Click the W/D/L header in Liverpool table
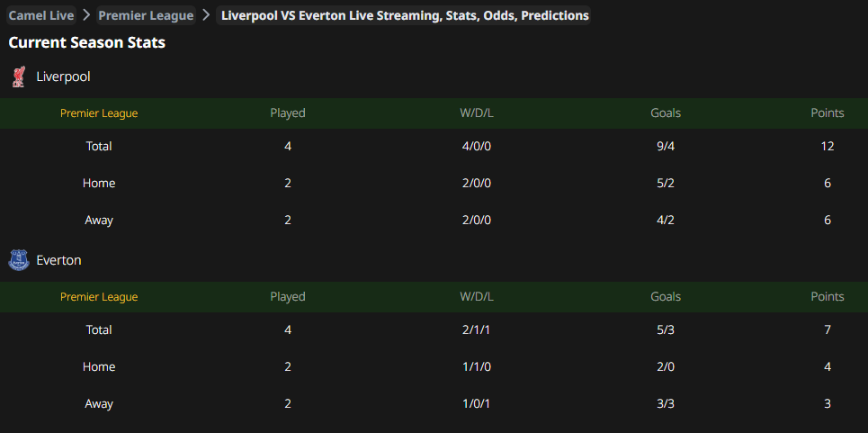The image size is (868, 433). coord(476,113)
